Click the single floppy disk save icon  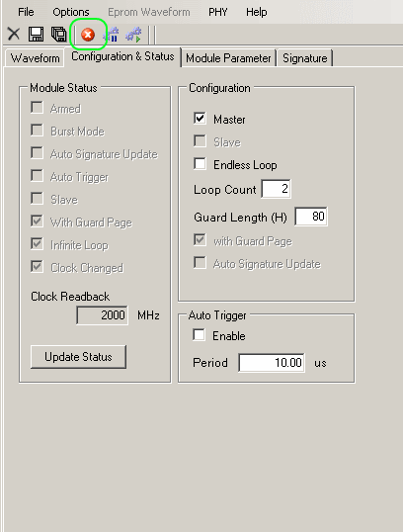coord(36,35)
